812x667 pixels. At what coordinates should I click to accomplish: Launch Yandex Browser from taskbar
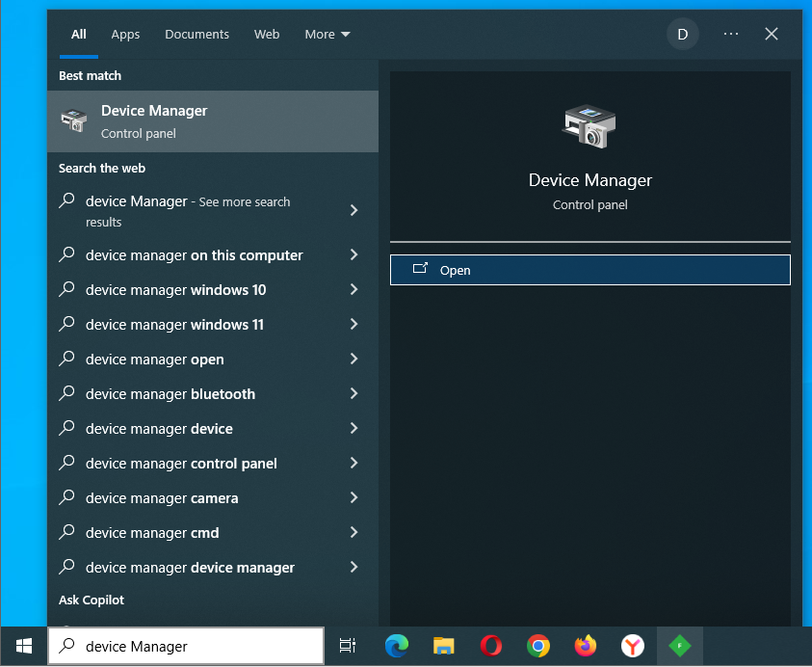coord(632,646)
